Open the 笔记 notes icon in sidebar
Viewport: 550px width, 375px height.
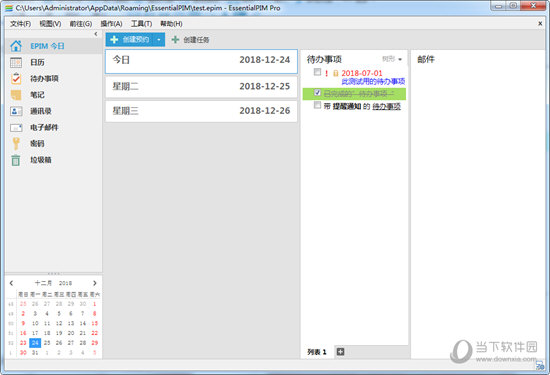tap(16, 95)
